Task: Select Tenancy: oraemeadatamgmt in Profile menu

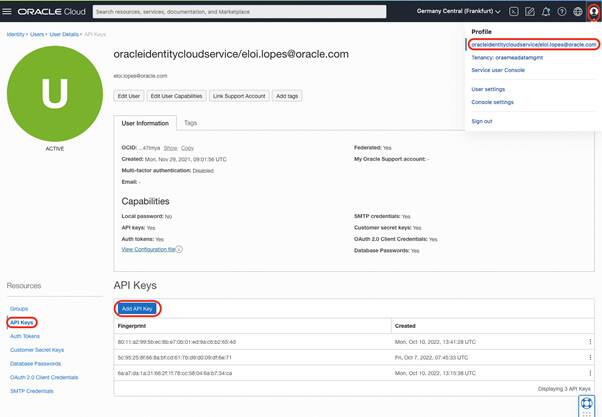Action: pos(507,58)
